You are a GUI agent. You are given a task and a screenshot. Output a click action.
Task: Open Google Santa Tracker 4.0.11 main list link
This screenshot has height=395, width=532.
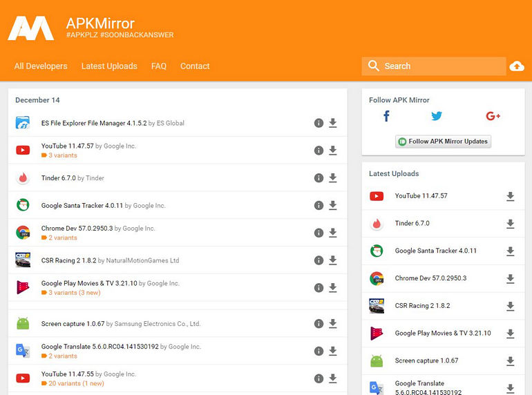[x=82, y=206]
